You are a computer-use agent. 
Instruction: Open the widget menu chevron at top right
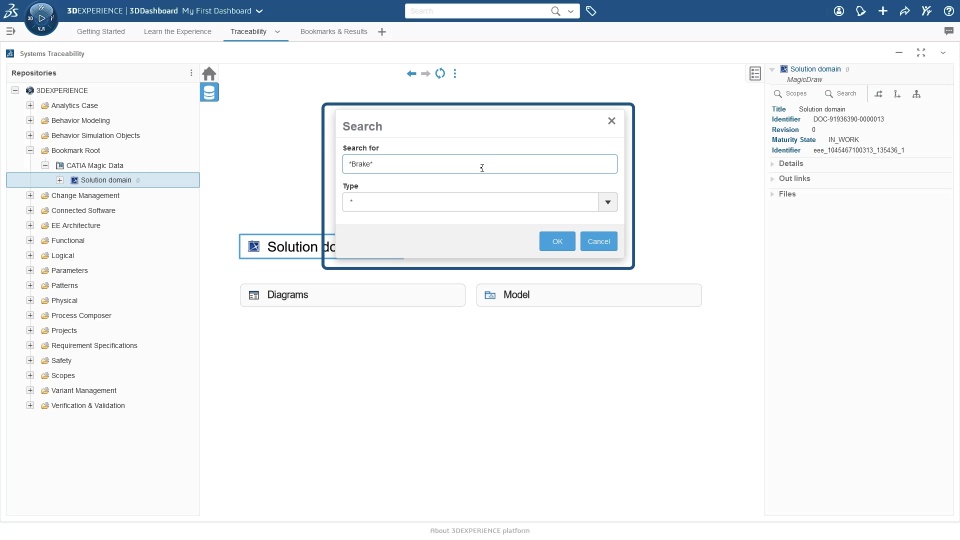943,53
